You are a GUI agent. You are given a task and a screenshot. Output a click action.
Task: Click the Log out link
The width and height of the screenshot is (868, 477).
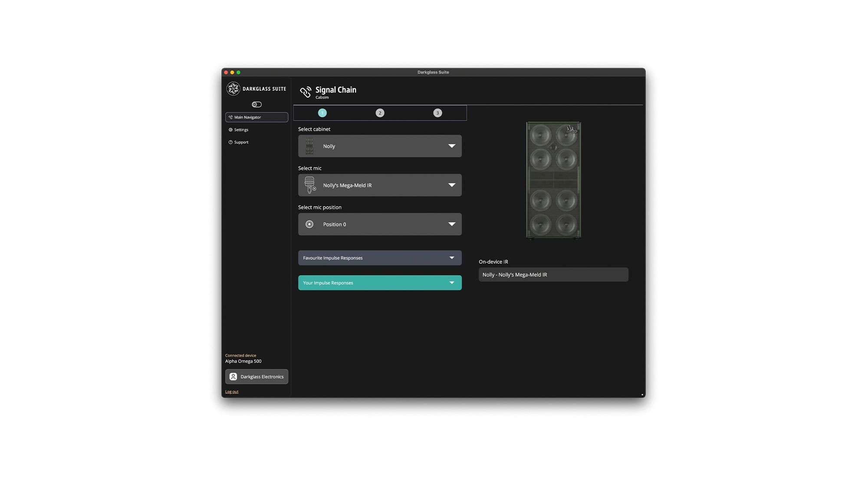tap(232, 392)
